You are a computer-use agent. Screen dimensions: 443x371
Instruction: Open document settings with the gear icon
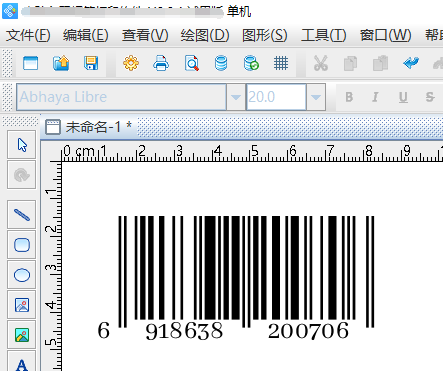[131, 63]
